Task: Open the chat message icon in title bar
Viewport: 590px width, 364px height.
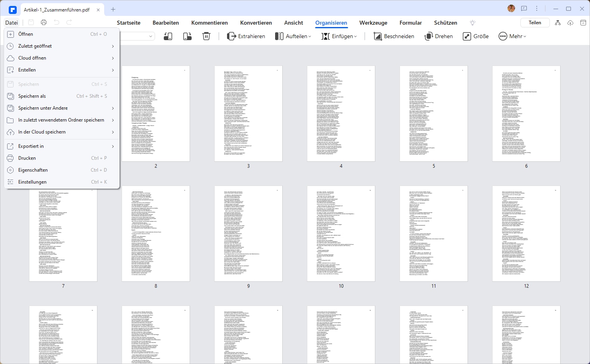Action: point(524,8)
